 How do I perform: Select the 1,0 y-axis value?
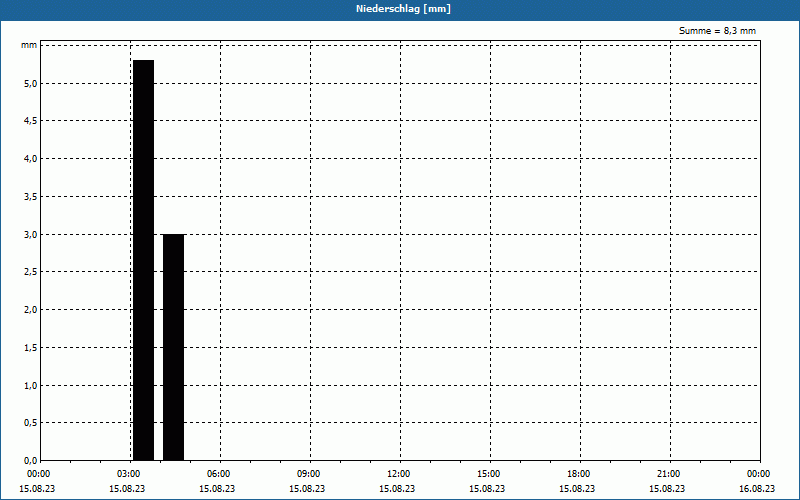click(31, 385)
